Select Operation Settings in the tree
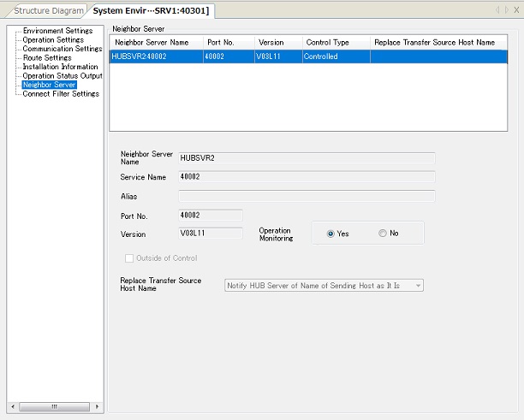 pyautogui.click(x=53, y=40)
